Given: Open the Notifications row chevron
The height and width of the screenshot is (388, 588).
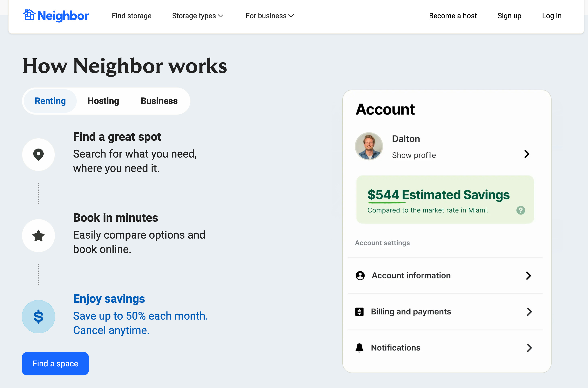Looking at the screenshot, I should coord(529,348).
